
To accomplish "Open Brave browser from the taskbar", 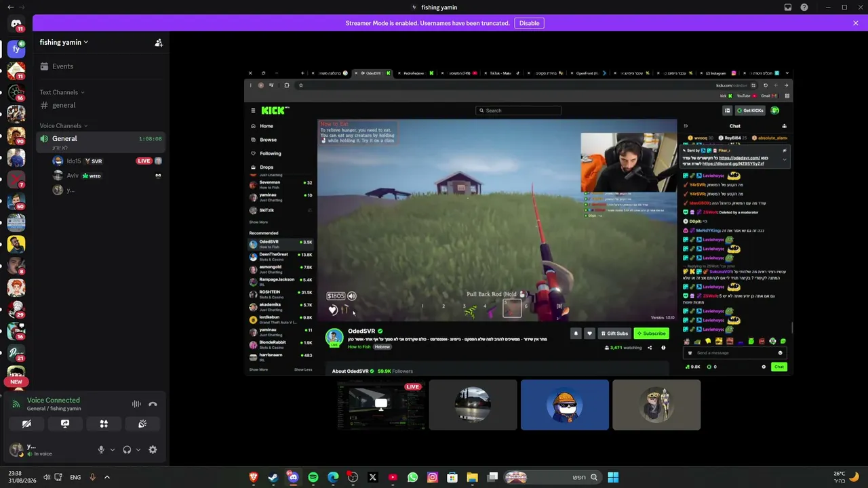I will click(x=254, y=477).
